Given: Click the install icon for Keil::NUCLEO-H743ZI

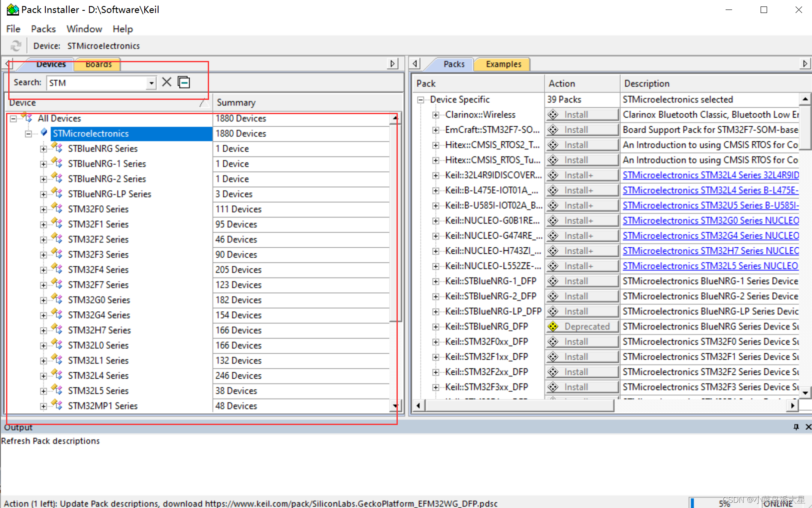Looking at the screenshot, I should click(x=553, y=251).
